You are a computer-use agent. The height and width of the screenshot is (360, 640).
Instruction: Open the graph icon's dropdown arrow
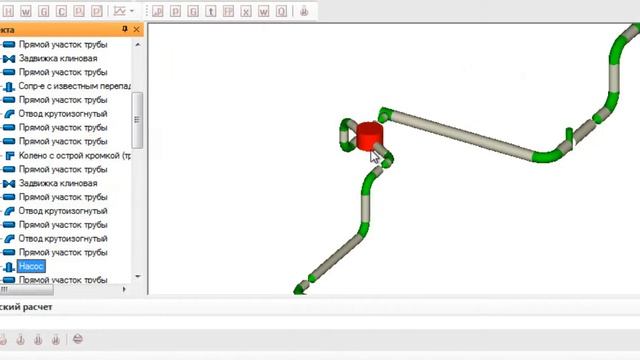(132, 11)
